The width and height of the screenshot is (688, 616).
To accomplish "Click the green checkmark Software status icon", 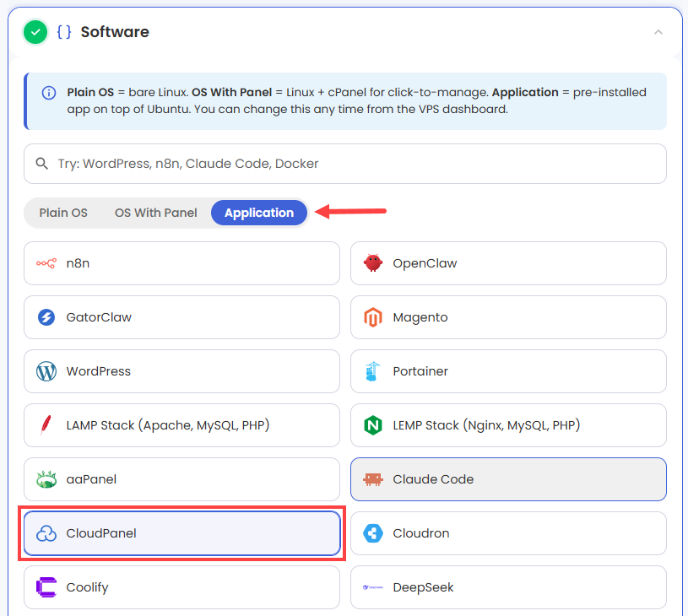I will click(35, 32).
